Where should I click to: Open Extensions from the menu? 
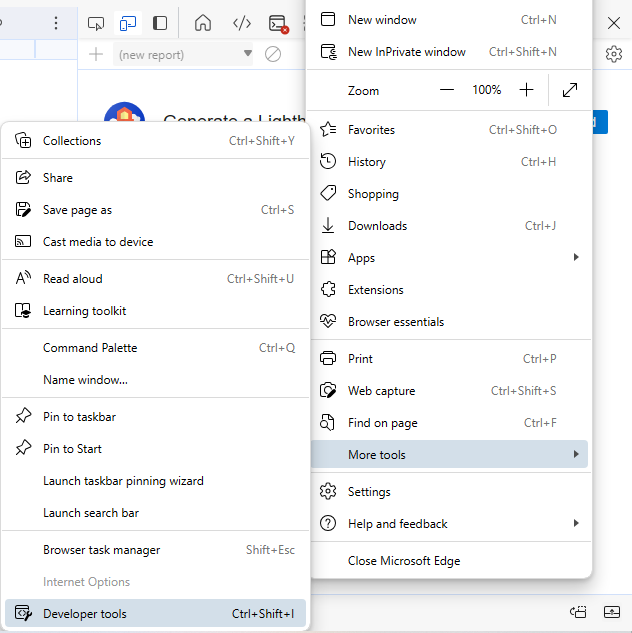click(449, 289)
